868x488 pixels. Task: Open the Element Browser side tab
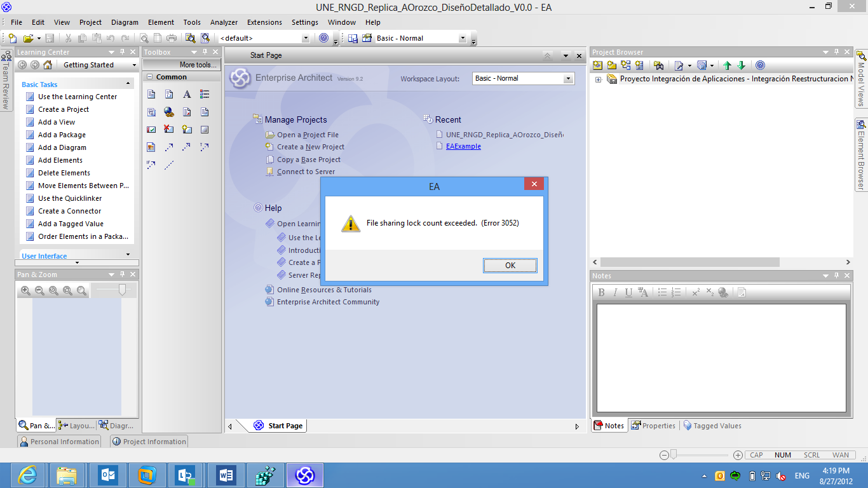pos(861,154)
